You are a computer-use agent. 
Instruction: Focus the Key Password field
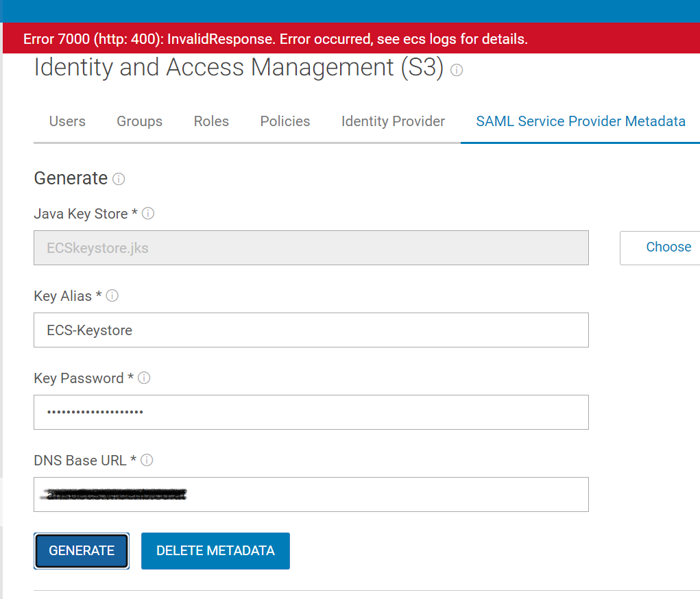pos(311,412)
